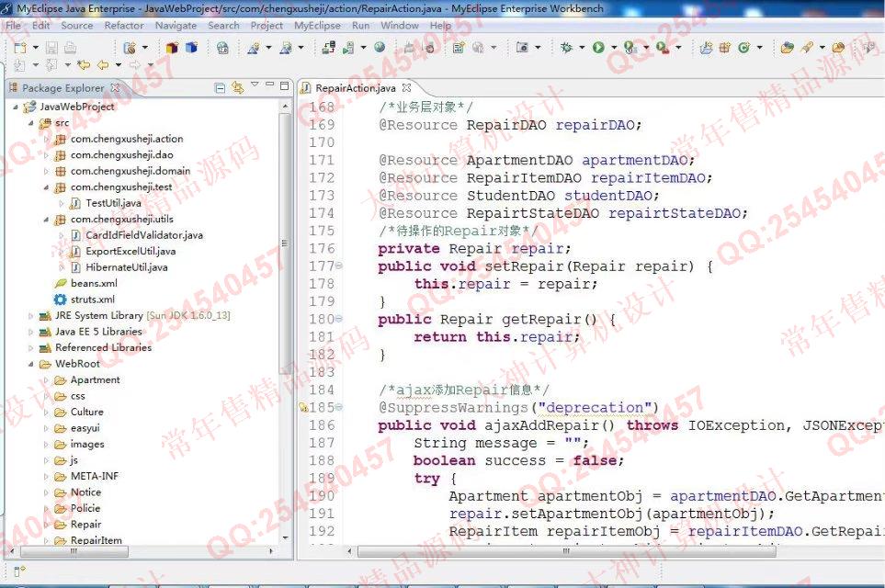Open the MyEclipse web browser icon

223,48
